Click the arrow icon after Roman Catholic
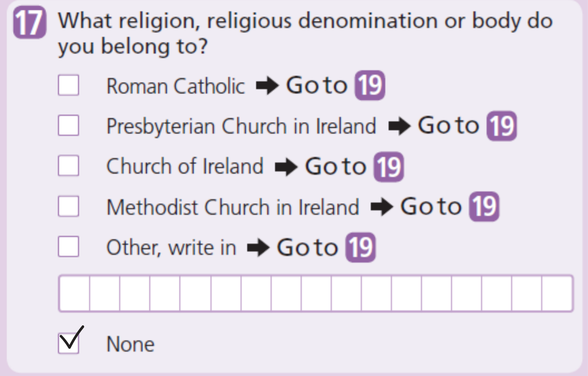The width and height of the screenshot is (588, 376). 267,86
